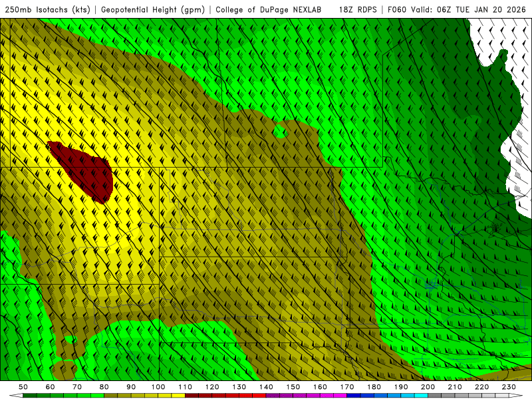Click the left arrow end of colorbar
This screenshot has height=399, width=532.
16,396
